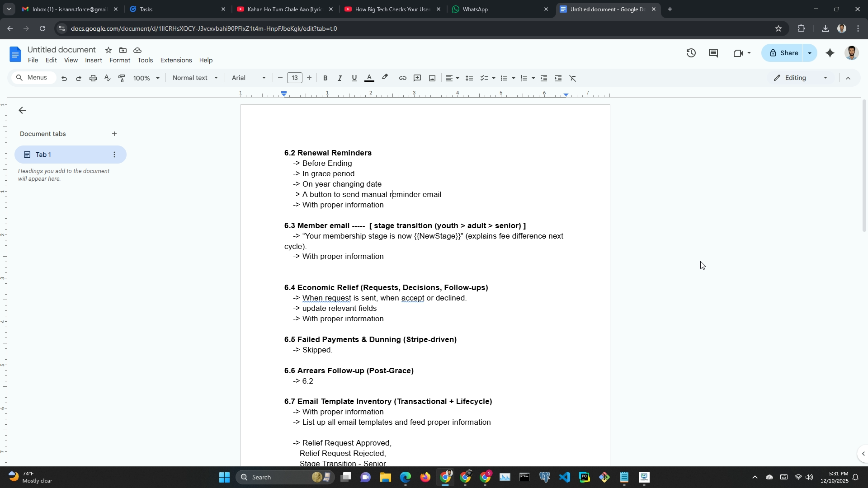Screen dimensions: 868x488
Task: Click the Insert image icon
Action: tap(432, 78)
